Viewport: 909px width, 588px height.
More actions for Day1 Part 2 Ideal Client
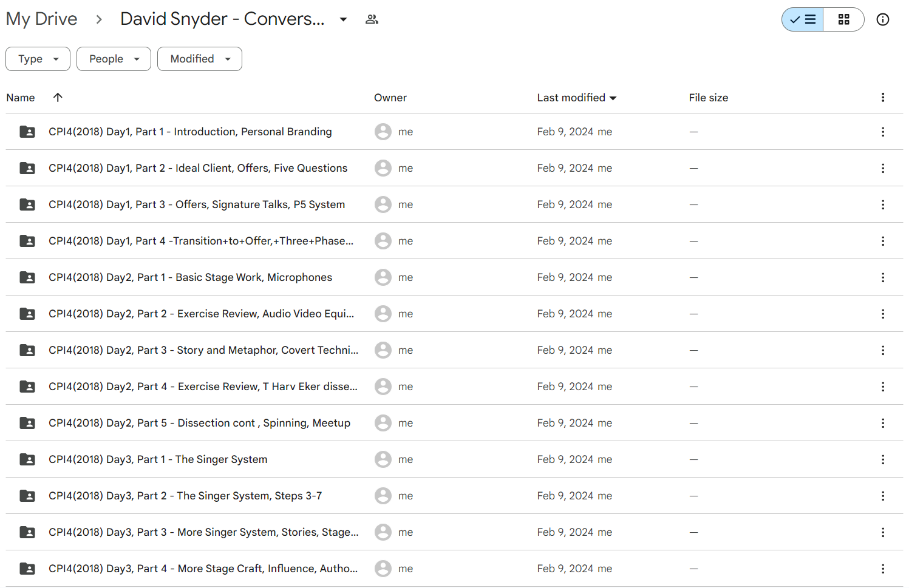[883, 168]
